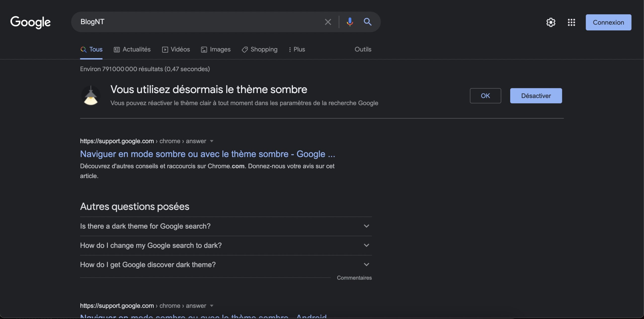Open the Plus three-dots menu
The image size is (644, 319).
[297, 49]
